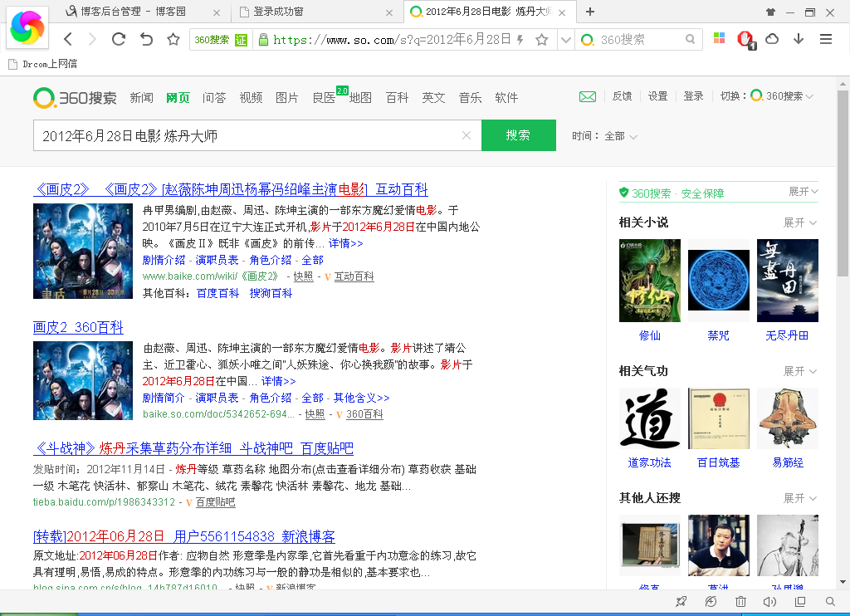Click the skin/shirt icon in title bar
The width and height of the screenshot is (850, 616).
coord(770,12)
